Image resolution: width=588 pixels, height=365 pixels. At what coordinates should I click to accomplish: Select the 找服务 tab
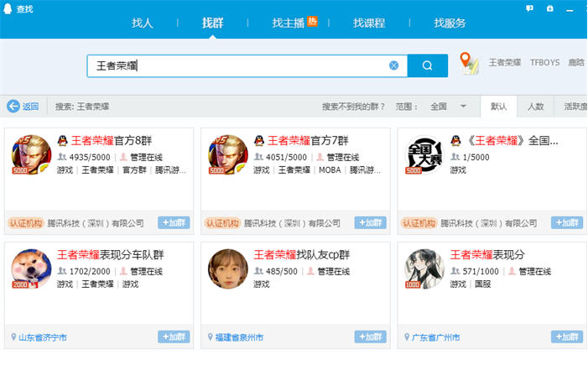[450, 23]
